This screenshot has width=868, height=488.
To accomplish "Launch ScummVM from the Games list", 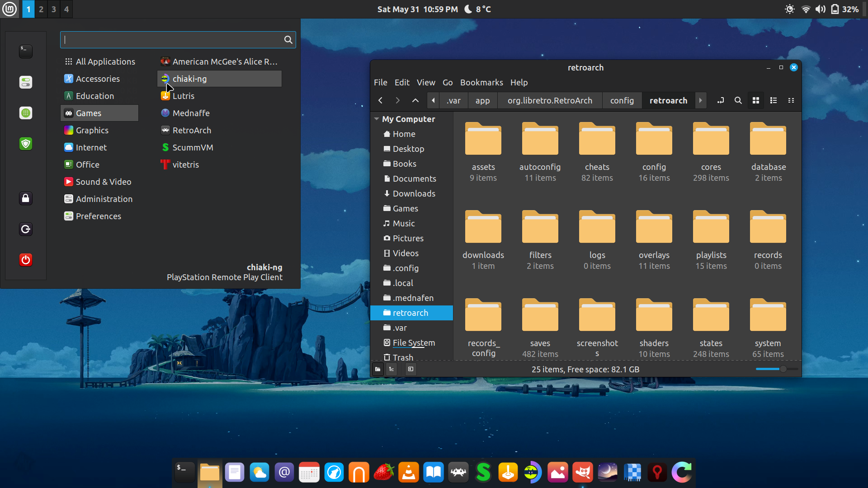I will coord(219,147).
